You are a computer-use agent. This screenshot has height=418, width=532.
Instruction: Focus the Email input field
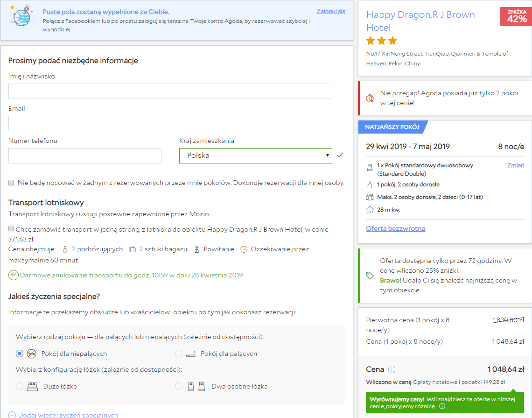(170, 124)
